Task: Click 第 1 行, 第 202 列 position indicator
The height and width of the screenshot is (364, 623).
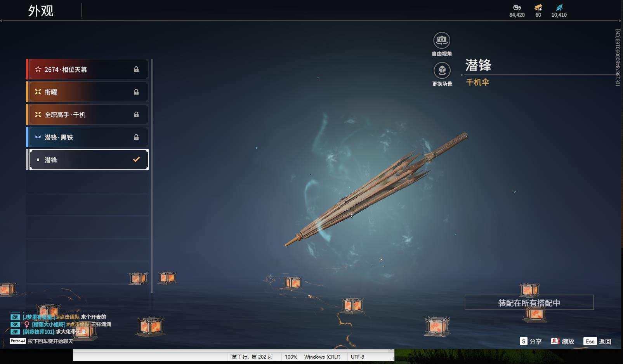Action: coord(252,357)
